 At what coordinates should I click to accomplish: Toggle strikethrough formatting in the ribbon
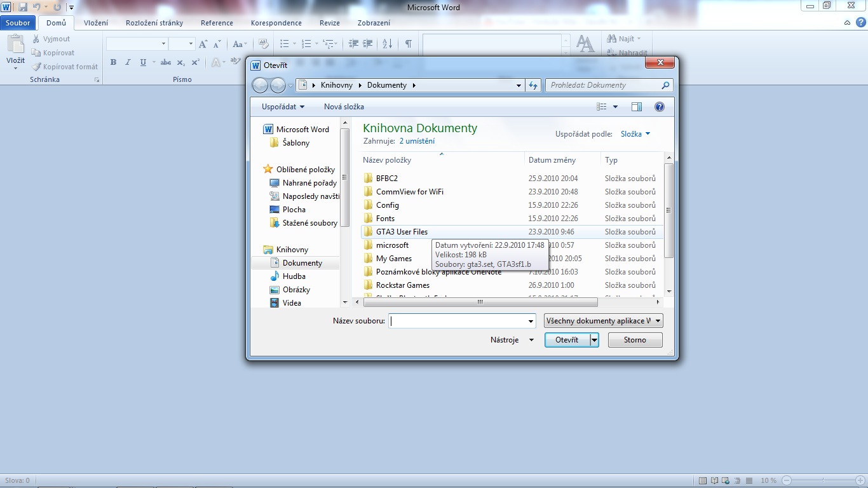(166, 62)
